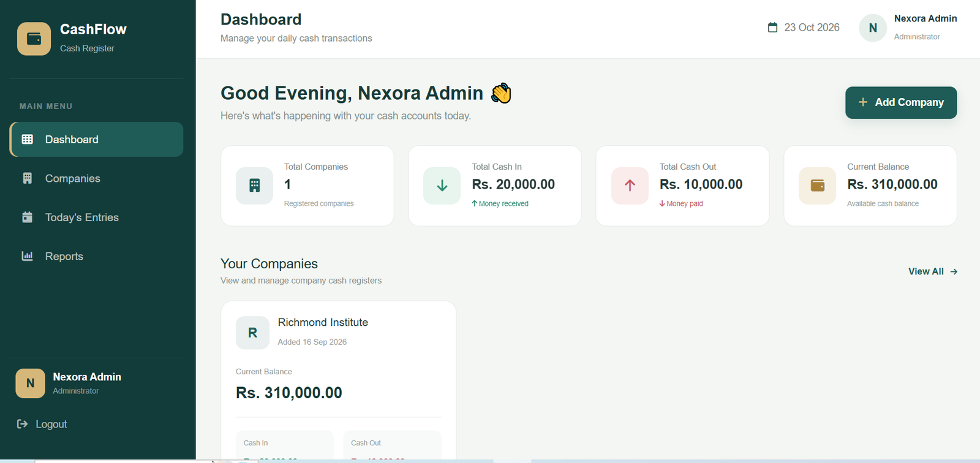This screenshot has height=463, width=980.
Task: Click the Registered companies text
Action: pos(318,203)
